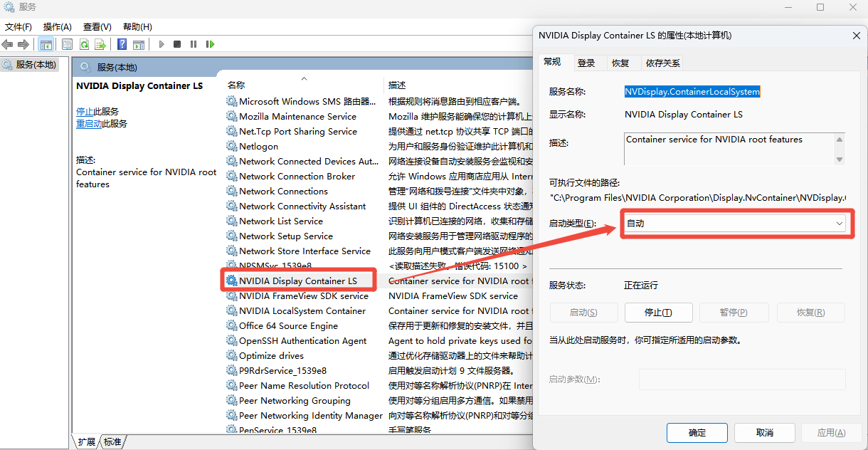Switch to the 登录 tab

pyautogui.click(x=586, y=63)
